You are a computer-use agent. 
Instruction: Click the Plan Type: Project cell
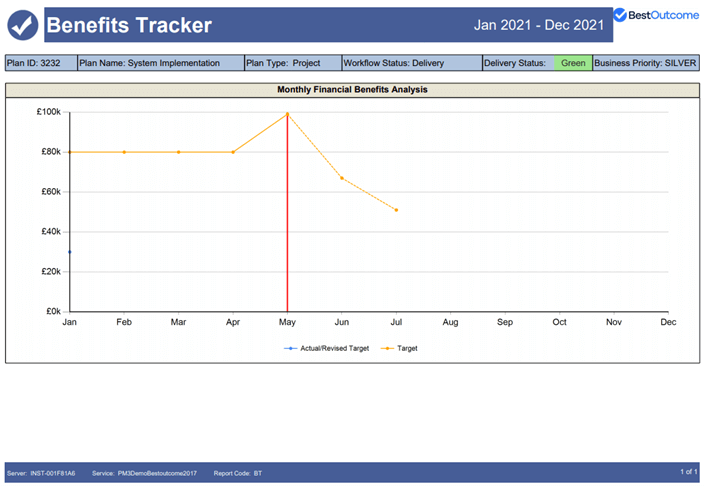click(x=293, y=63)
